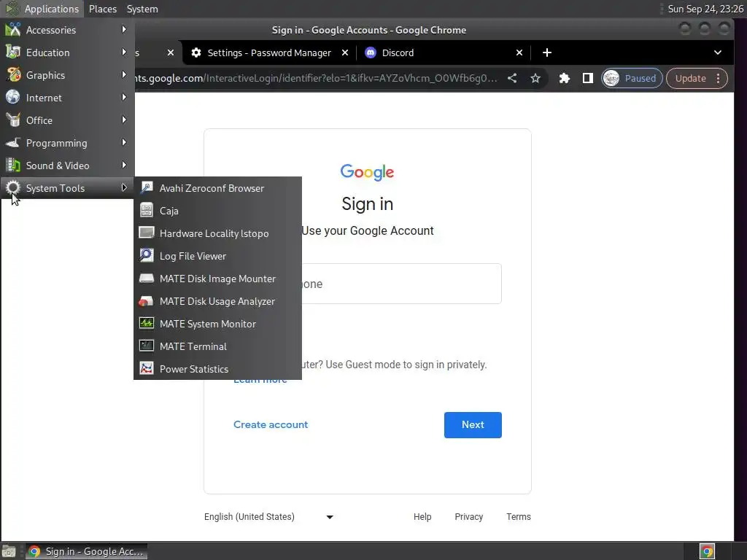
Task: Open the Applications menu
Action: pyautogui.click(x=43, y=9)
